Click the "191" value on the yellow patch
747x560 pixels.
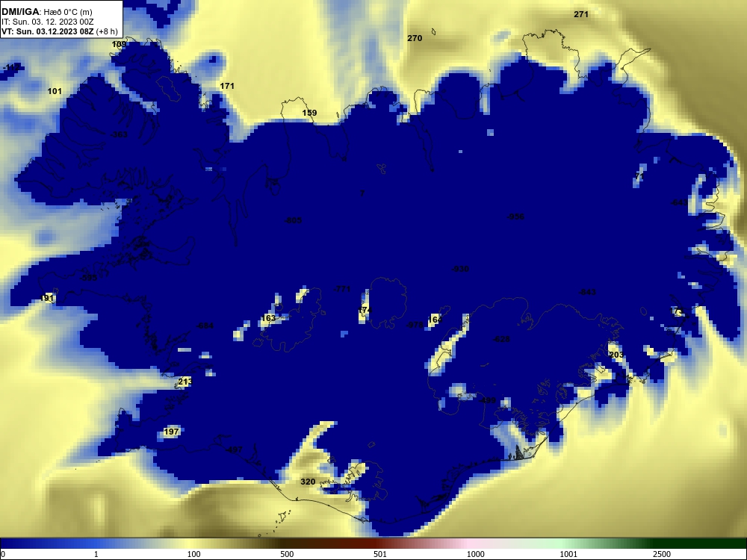46,298
